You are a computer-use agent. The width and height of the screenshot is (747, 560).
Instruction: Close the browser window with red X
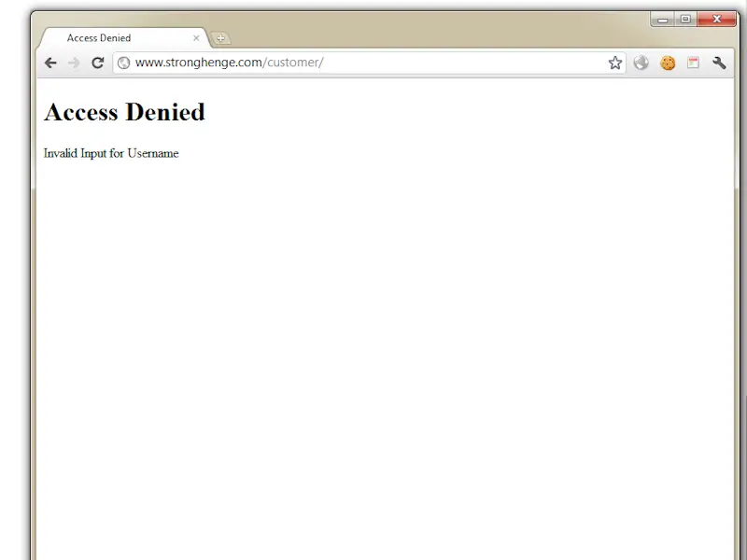point(716,20)
